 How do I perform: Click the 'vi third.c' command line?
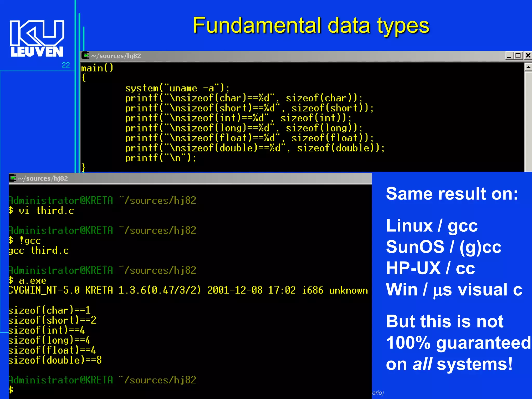pos(42,210)
